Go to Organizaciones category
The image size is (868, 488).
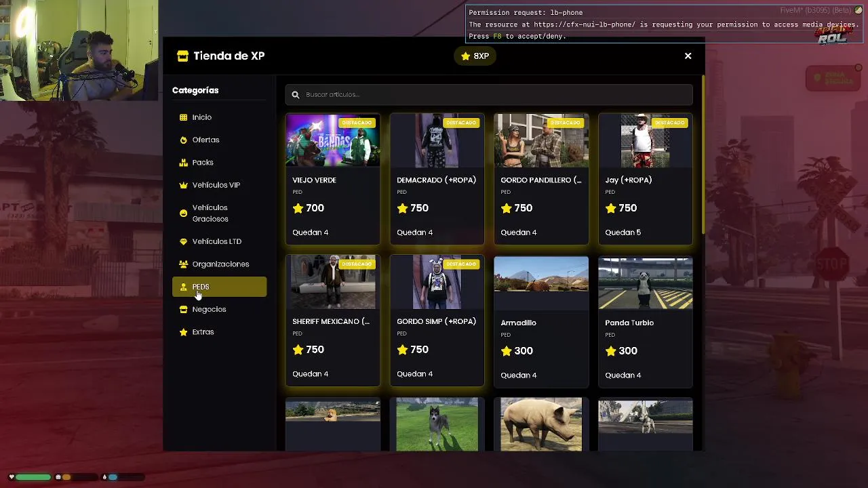pos(219,264)
